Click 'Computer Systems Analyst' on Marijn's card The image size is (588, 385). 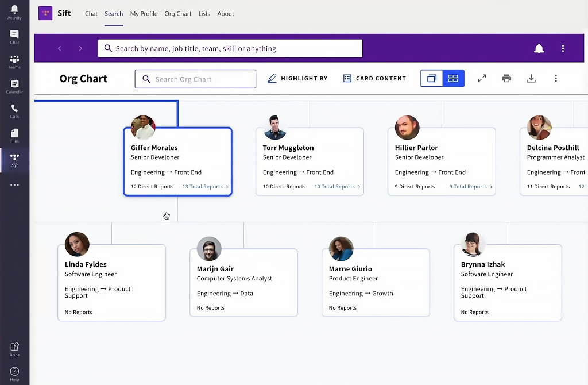point(234,279)
